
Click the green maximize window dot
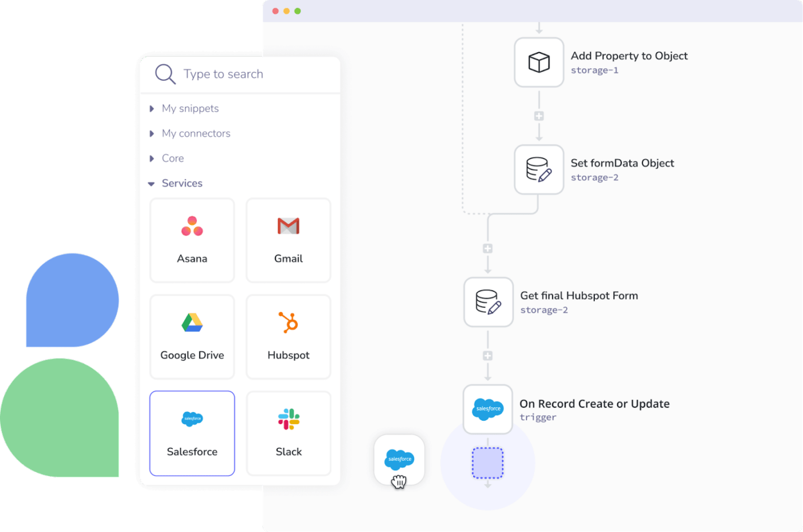tap(298, 11)
